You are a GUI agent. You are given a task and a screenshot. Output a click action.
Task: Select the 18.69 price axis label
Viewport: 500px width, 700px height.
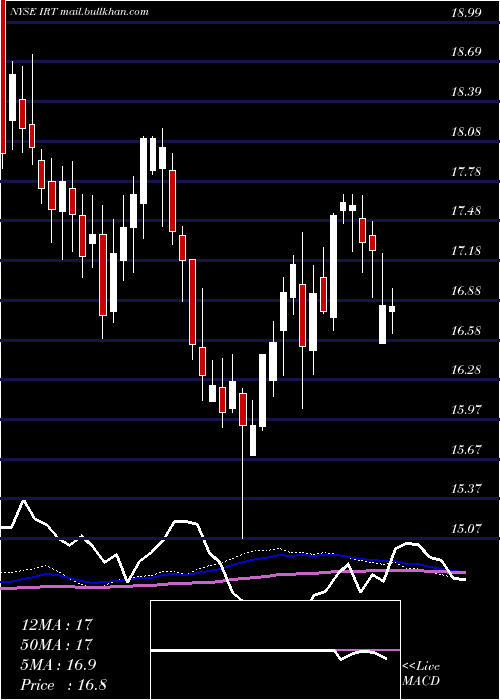click(466, 52)
